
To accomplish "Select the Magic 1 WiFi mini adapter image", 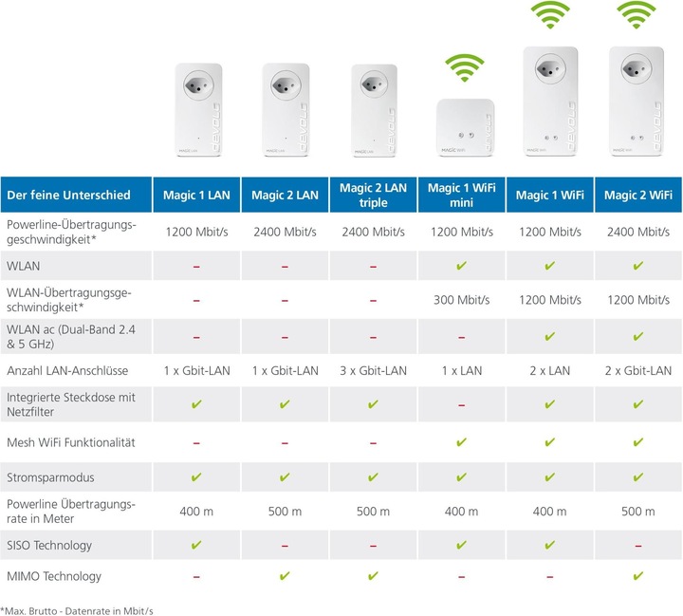I will pos(465,127).
